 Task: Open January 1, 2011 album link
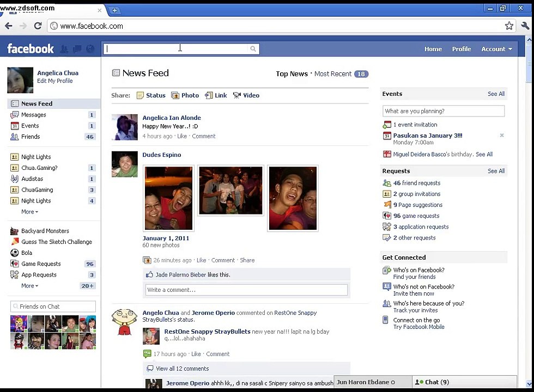tap(166, 238)
